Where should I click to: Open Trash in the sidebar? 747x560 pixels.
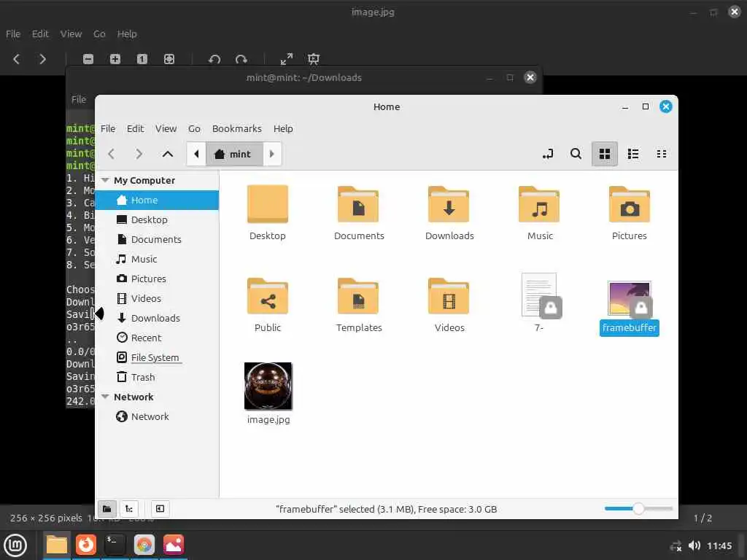[x=158, y=377]
